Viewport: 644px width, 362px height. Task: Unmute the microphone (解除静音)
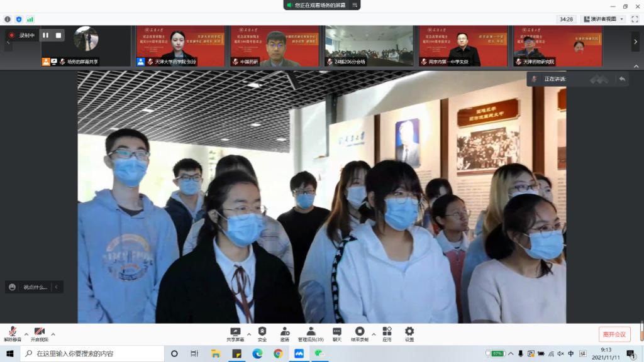(12, 333)
